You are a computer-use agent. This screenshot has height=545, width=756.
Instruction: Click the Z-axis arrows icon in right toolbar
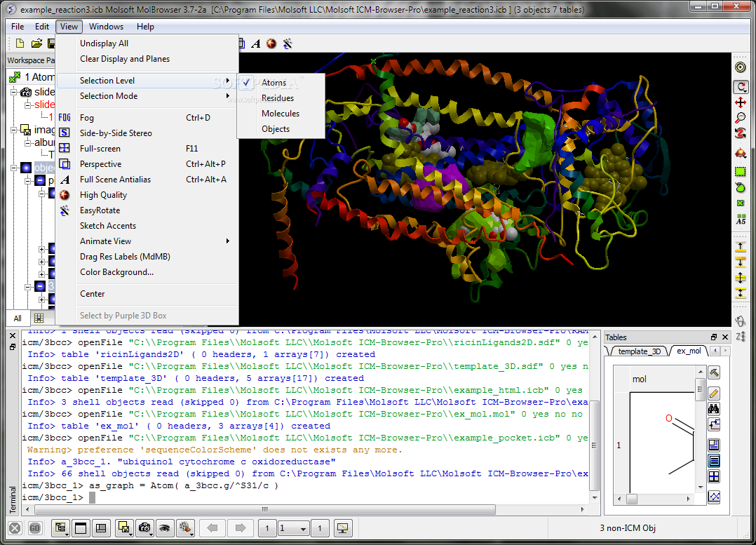(741, 337)
